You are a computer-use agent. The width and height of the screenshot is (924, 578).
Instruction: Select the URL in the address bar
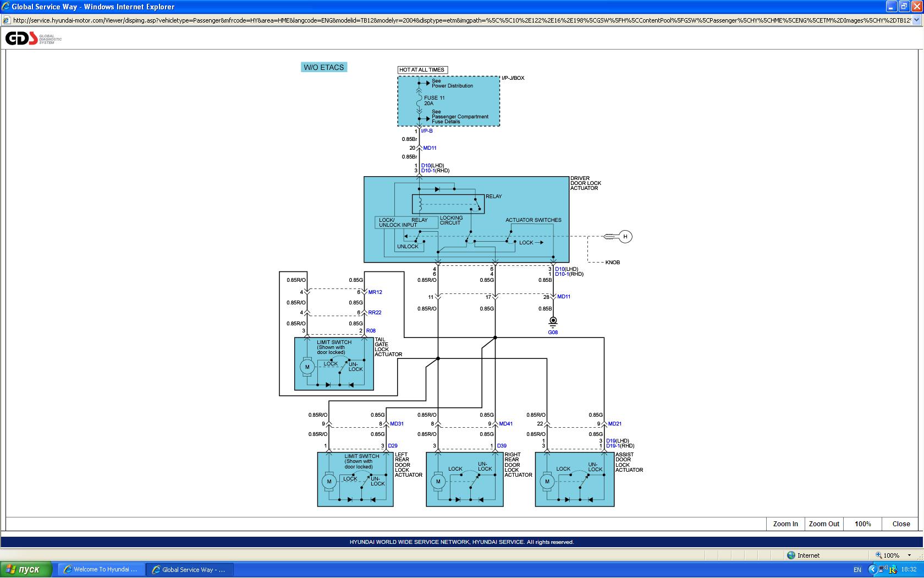point(462,20)
